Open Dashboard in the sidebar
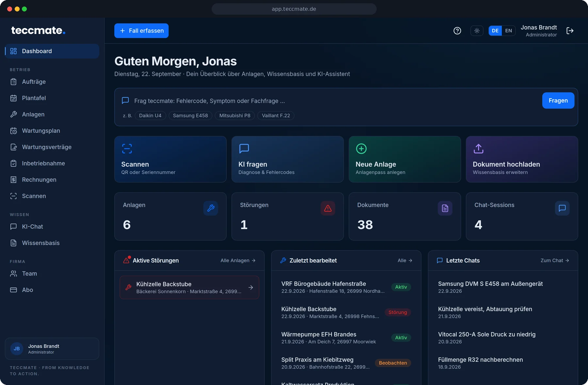 pos(52,51)
